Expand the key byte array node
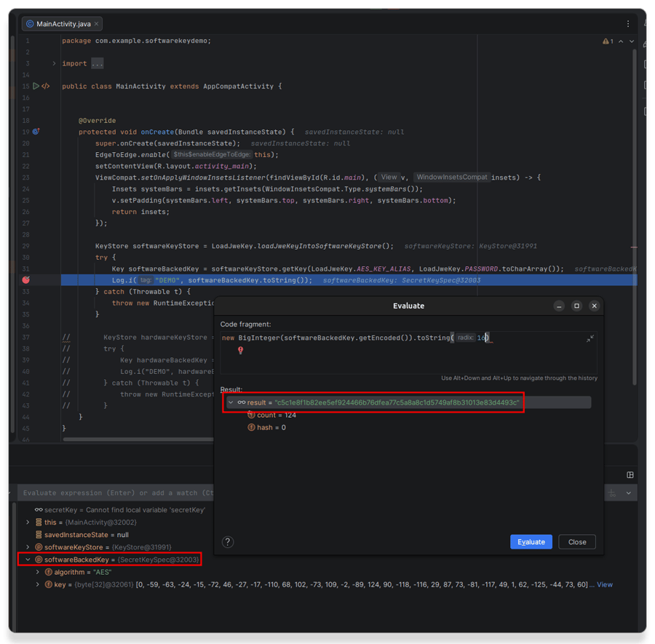Image resolution: width=655 pixels, height=644 pixels. (x=39, y=584)
